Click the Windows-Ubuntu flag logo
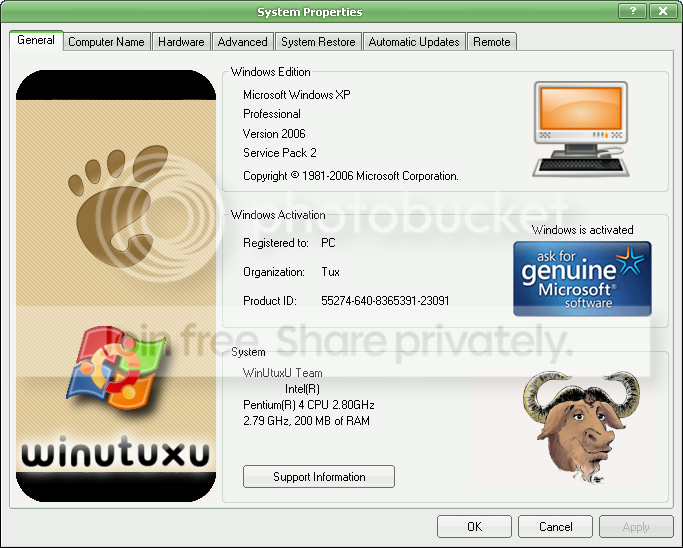Screen dimensions: 683x548 116,368
